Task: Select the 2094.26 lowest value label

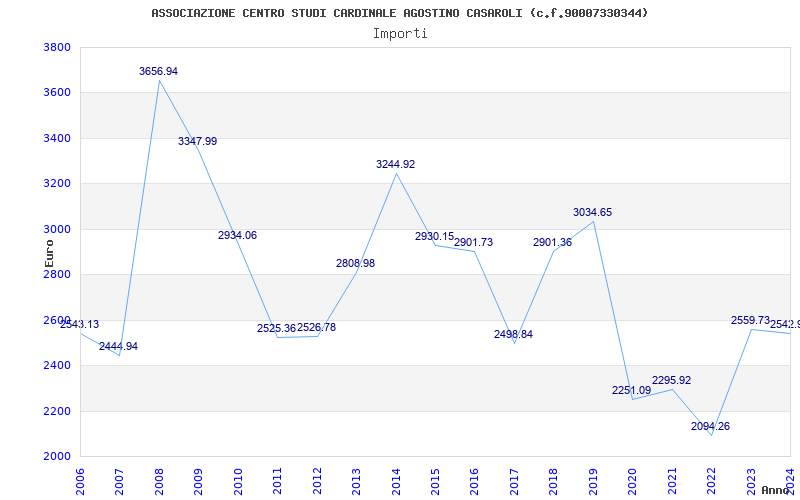Action: 711,427
